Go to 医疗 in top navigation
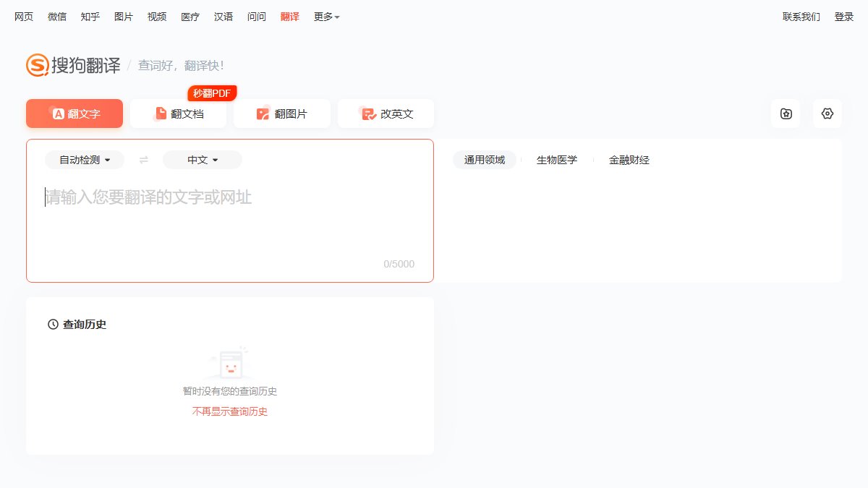 point(190,17)
